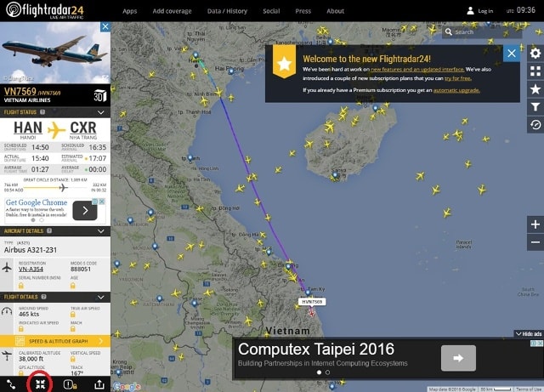Click Hide ads toggle
544x392 pixels.
point(529,333)
